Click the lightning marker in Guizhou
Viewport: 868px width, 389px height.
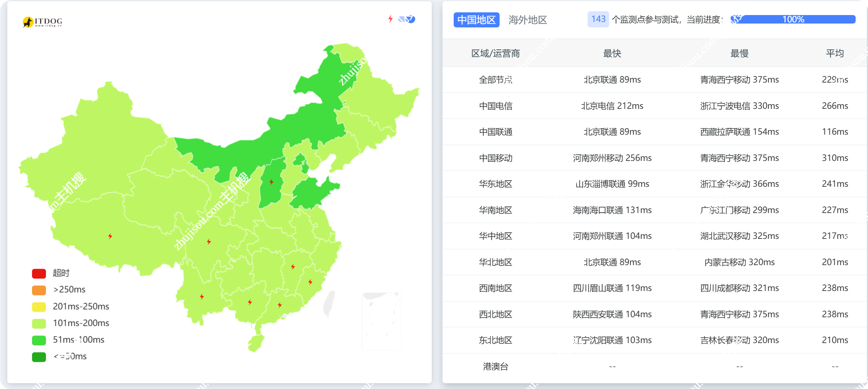point(250,303)
